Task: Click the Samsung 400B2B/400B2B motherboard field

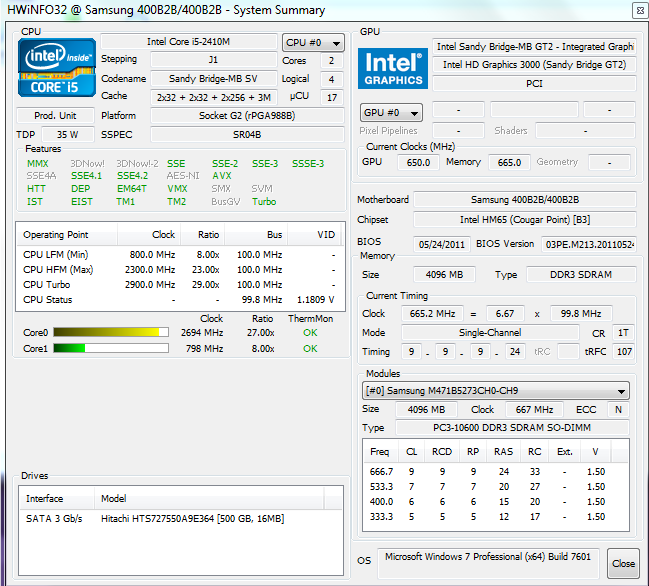Action: tap(525, 199)
